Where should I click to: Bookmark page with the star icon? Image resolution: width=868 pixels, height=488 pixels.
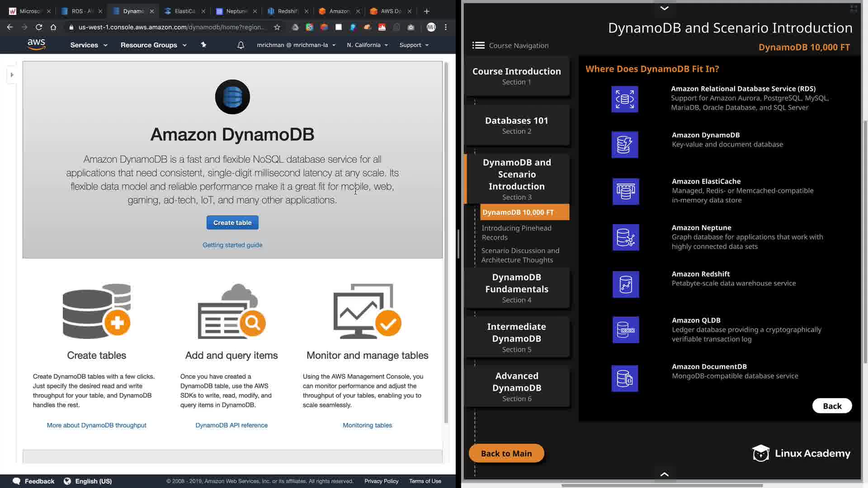pyautogui.click(x=277, y=27)
